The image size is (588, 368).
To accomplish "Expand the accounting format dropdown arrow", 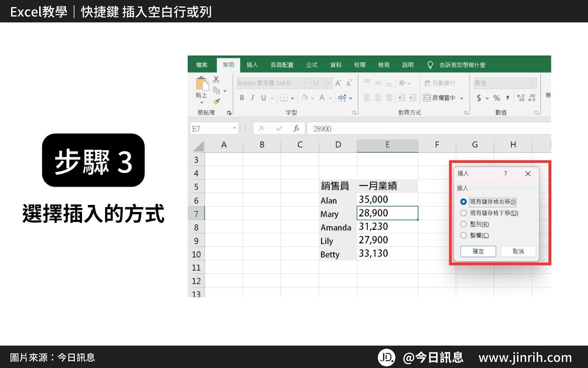I will point(487,98).
